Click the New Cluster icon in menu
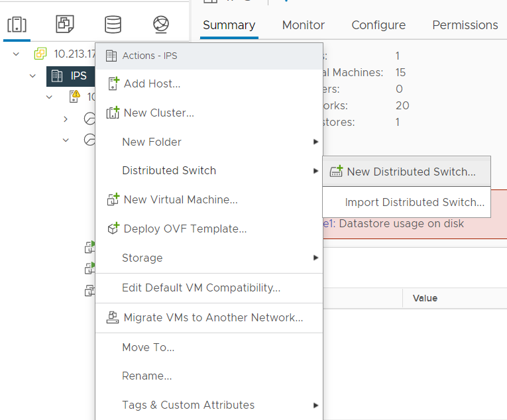 113,113
